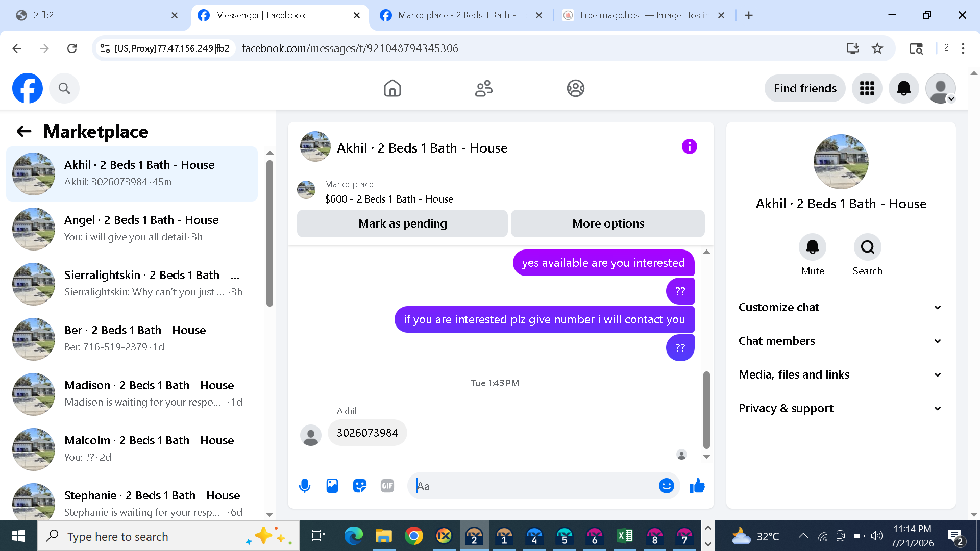The width and height of the screenshot is (980, 551).
Task: Open the Windows Start menu
Action: (x=18, y=536)
